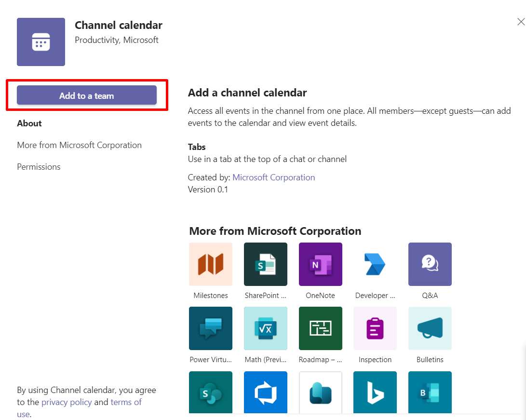Follow the Microsoft Corporation creator link
The image size is (526, 420).
pos(274,177)
